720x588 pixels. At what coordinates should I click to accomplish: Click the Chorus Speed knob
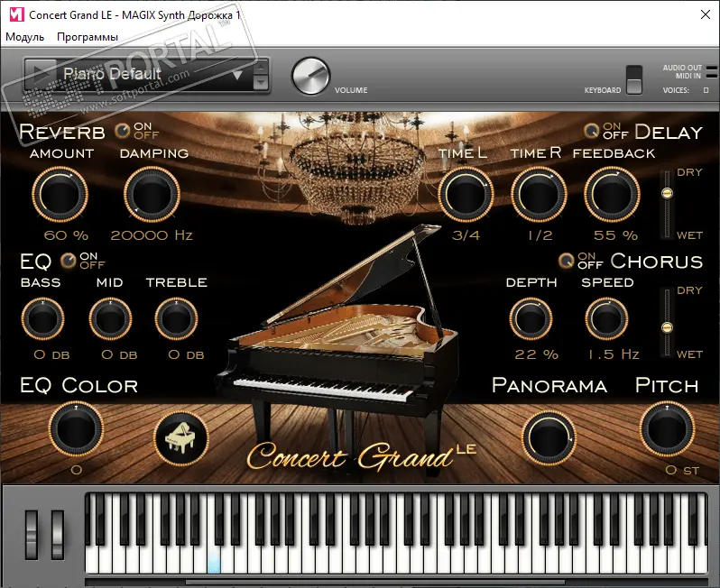[x=606, y=318]
